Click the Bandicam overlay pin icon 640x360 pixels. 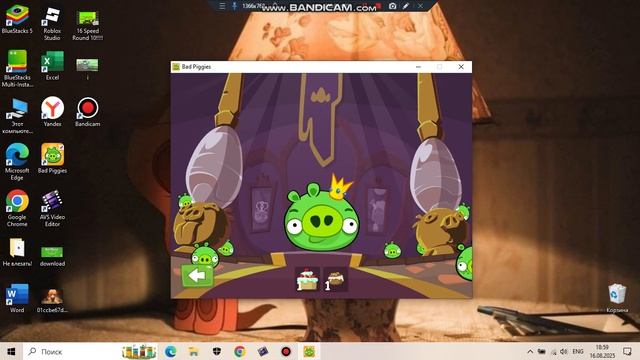[x=234, y=6]
